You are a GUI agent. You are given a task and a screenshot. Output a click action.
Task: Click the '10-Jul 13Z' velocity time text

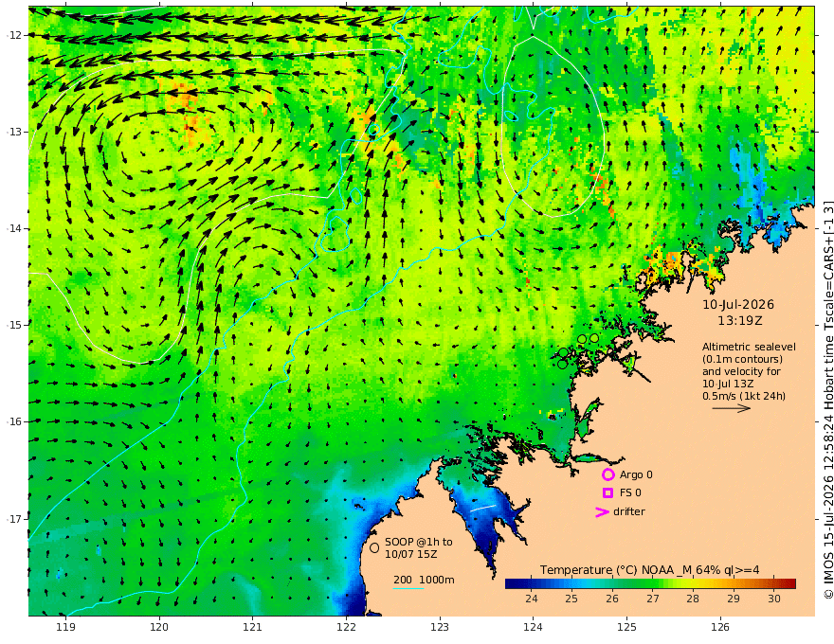(x=728, y=384)
